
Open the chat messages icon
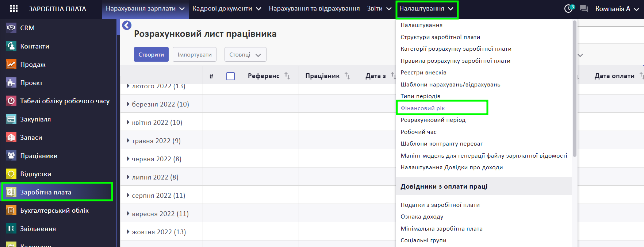tap(584, 9)
